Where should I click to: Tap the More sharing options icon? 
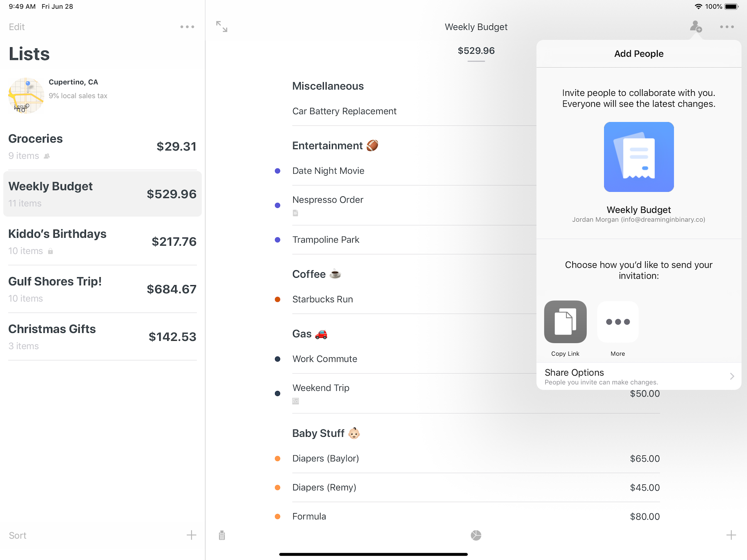click(x=618, y=322)
